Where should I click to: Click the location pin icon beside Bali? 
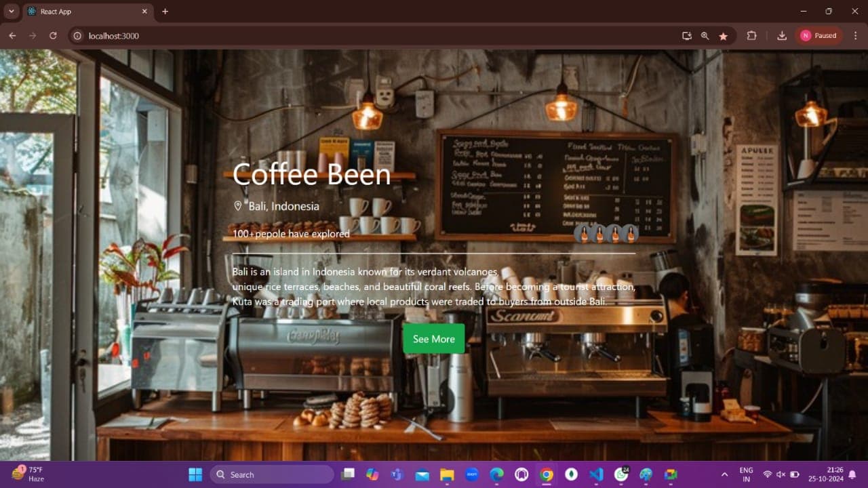click(x=238, y=206)
